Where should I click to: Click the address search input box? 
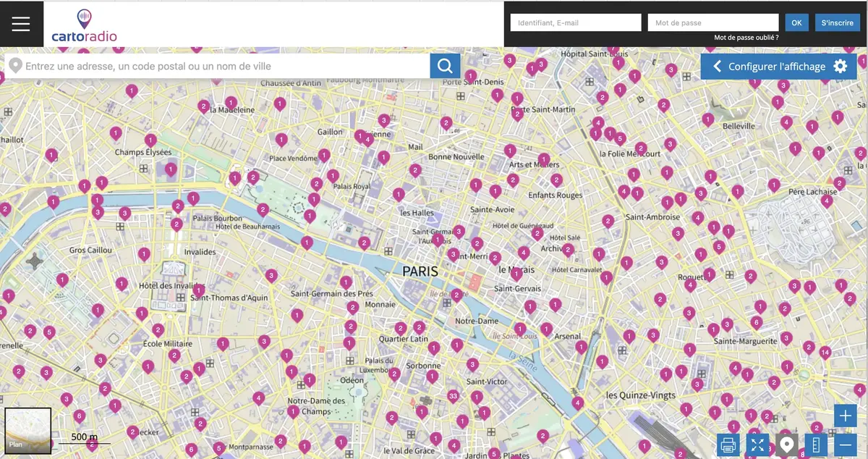point(224,66)
